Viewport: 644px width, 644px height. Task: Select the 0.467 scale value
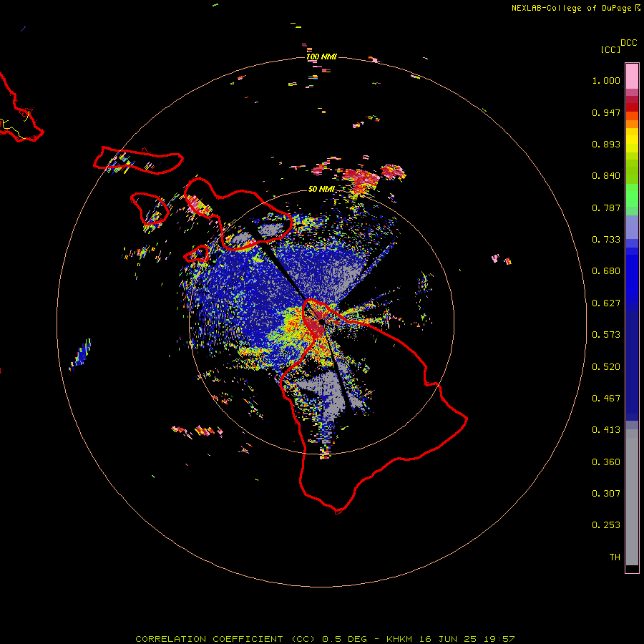(x=606, y=399)
